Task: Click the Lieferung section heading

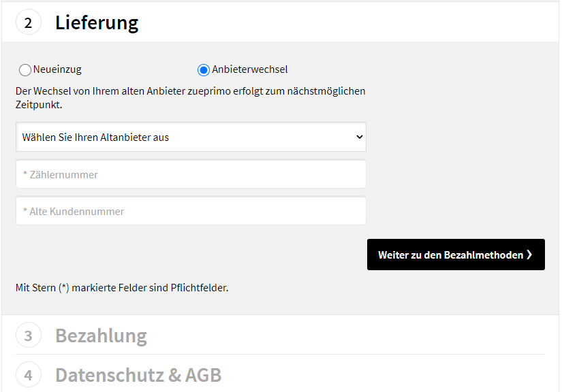Action: pyautogui.click(x=97, y=22)
